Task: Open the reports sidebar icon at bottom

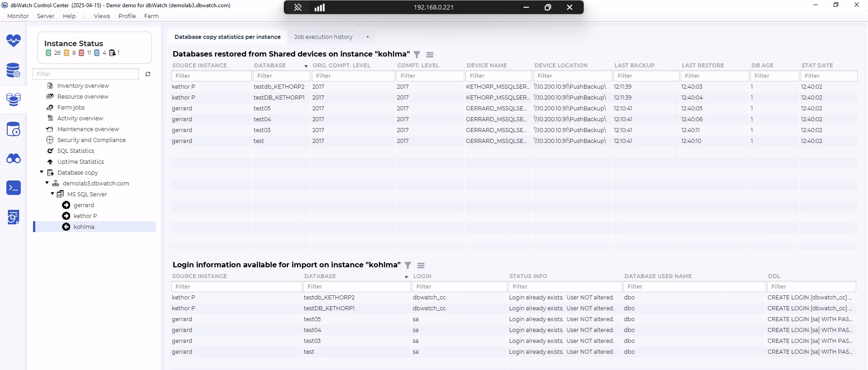Action: click(x=14, y=217)
